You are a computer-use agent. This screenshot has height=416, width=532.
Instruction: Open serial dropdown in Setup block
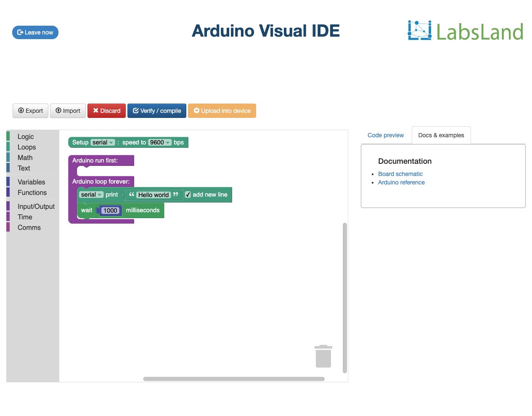click(103, 142)
